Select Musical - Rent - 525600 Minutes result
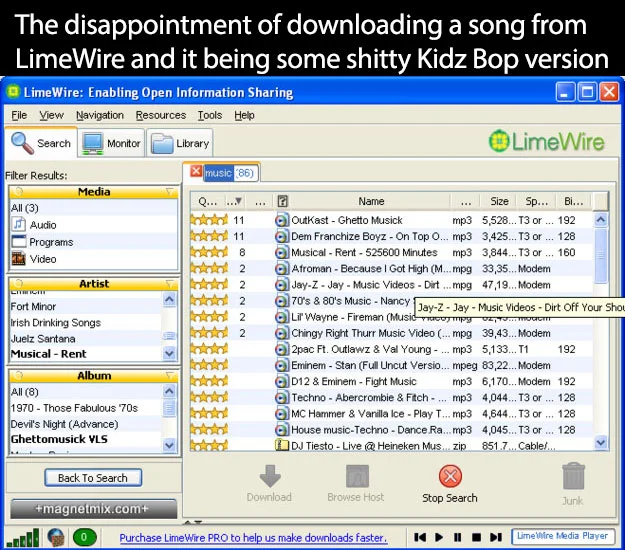Screen dimensions: 625x550 point(391,252)
